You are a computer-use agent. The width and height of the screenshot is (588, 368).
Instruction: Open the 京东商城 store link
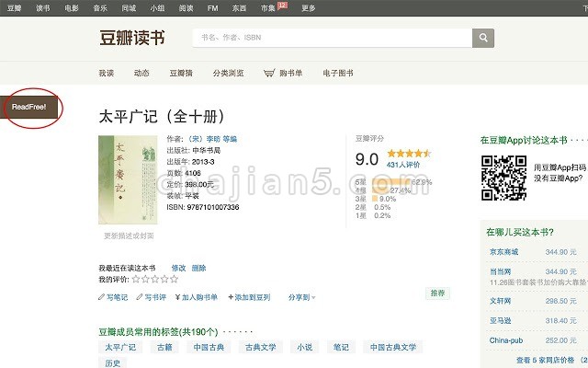pyautogui.click(x=503, y=252)
